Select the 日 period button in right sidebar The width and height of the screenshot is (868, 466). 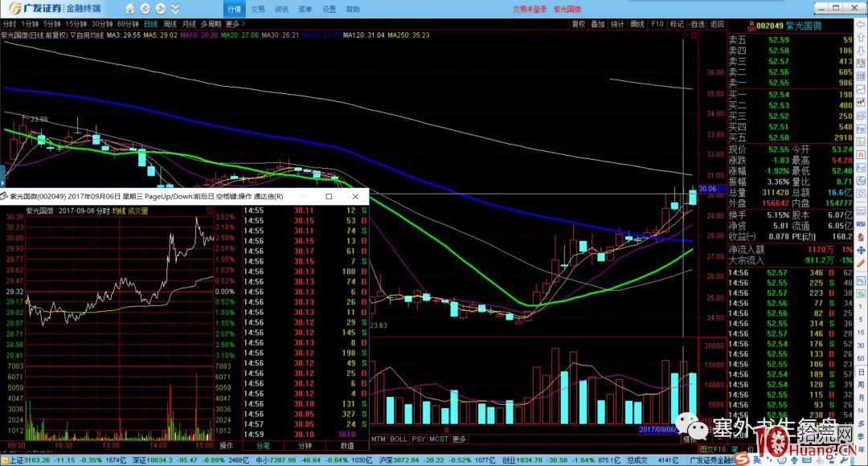click(862, 371)
